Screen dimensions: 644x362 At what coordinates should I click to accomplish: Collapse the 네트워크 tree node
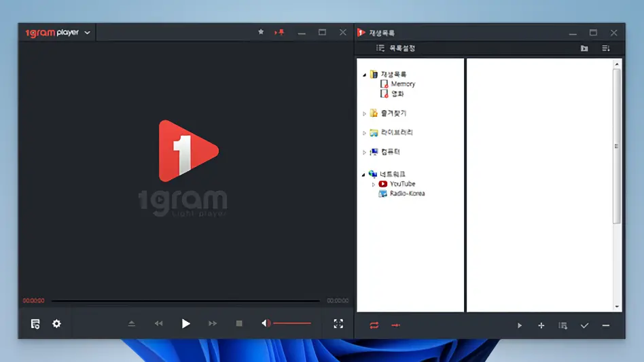[363, 175]
